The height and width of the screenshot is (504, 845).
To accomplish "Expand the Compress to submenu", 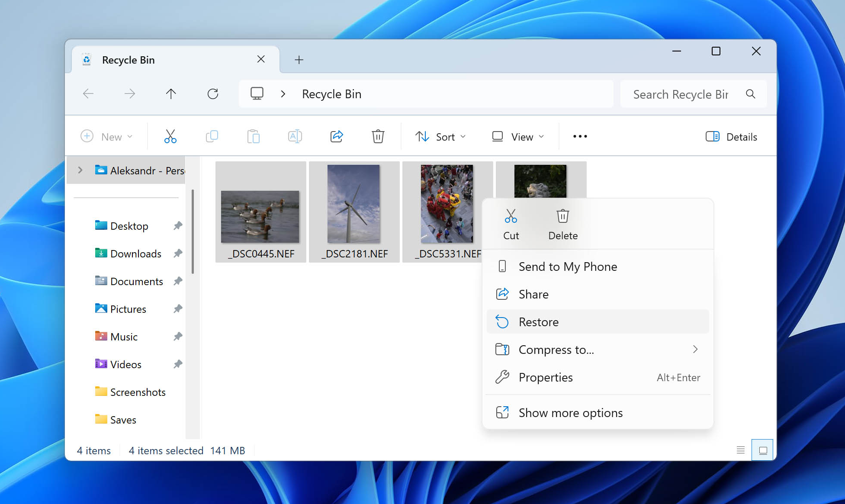I will [695, 350].
